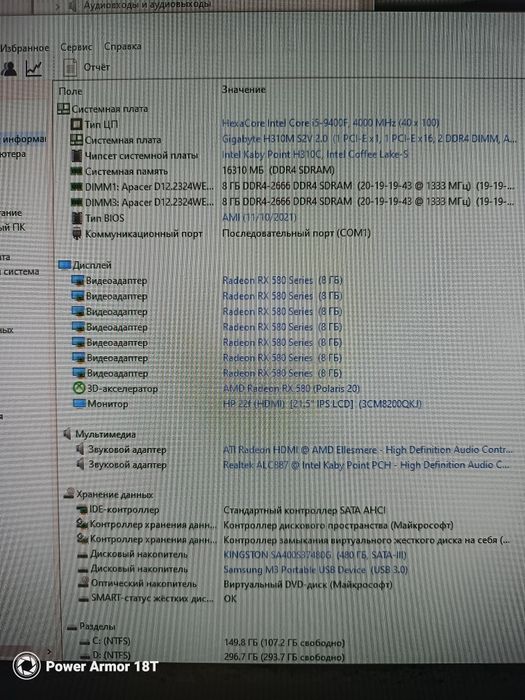This screenshot has width=525, height=700.
Task: Open the Realtek ALC887 @ Intel Kaby Point link
Action: 366,465
